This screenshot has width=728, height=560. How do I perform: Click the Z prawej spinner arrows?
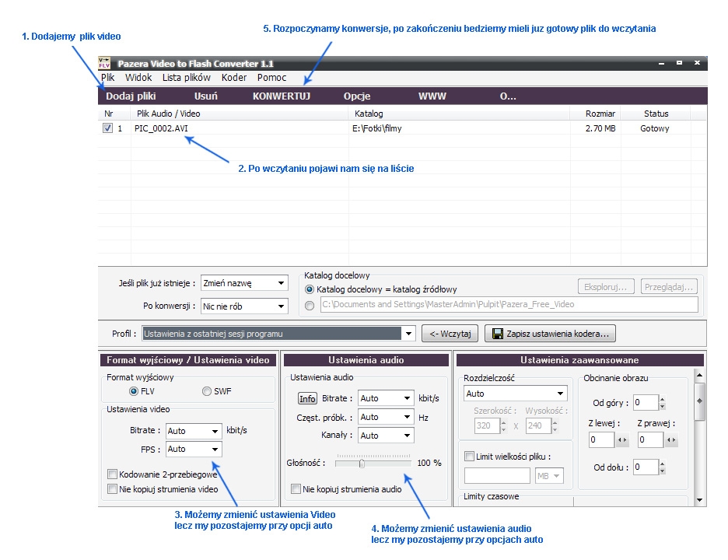[671, 439]
